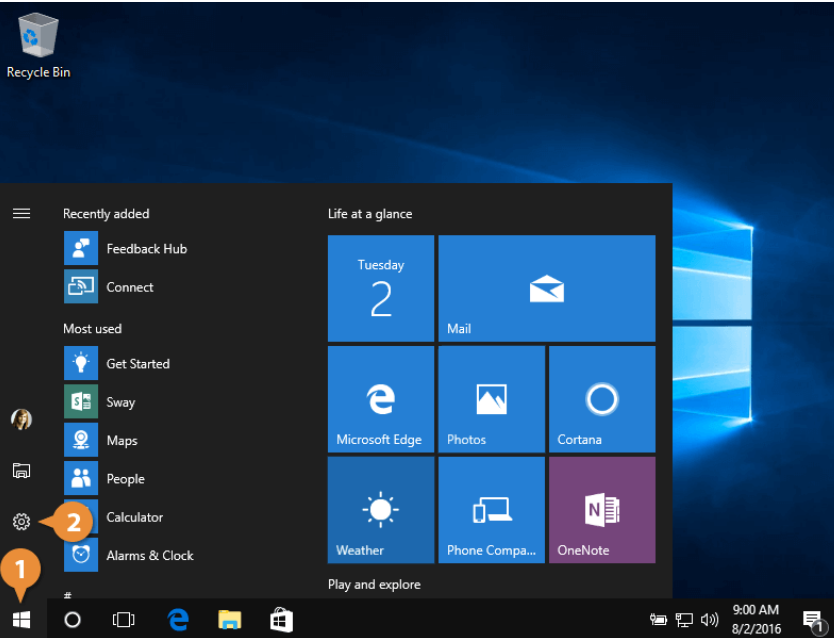834x638 pixels.
Task: View battery status in the system tray
Action: click(658, 617)
